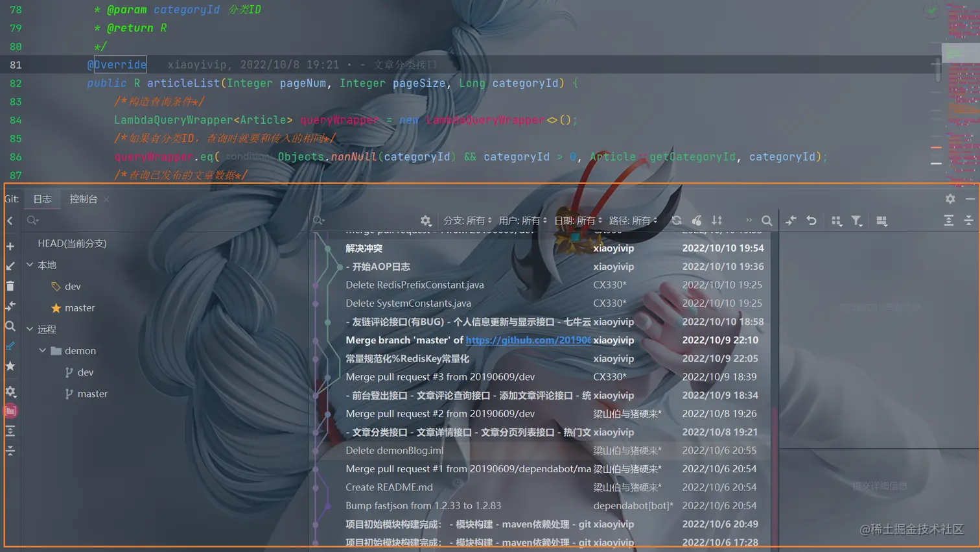The width and height of the screenshot is (980, 552).
Task: Click the editor vertical scrollbar thumb
Action: click(x=937, y=69)
